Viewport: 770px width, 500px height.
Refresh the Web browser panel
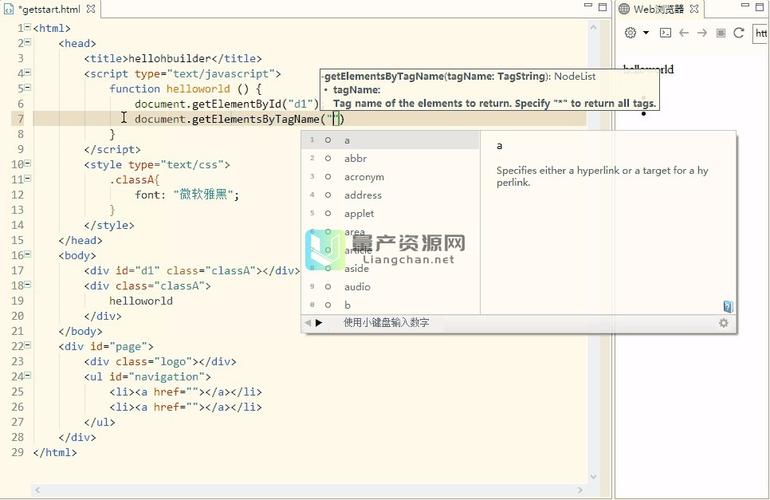(x=739, y=33)
